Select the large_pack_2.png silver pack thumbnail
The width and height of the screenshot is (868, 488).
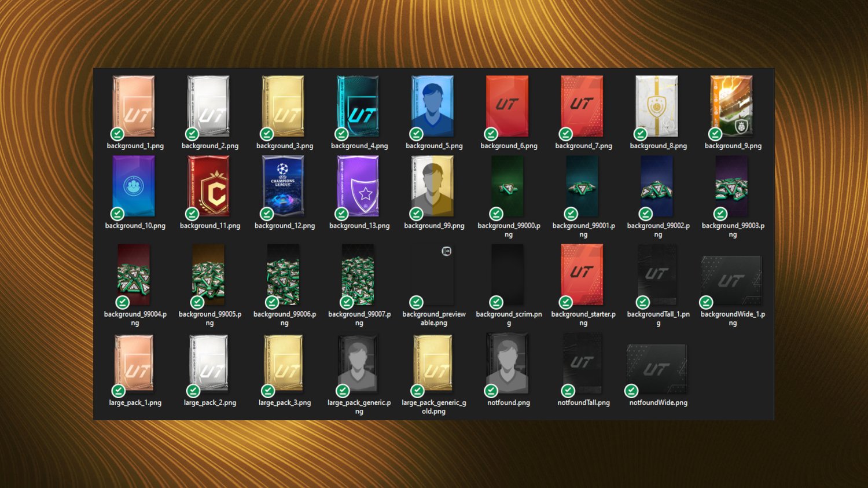tap(208, 364)
